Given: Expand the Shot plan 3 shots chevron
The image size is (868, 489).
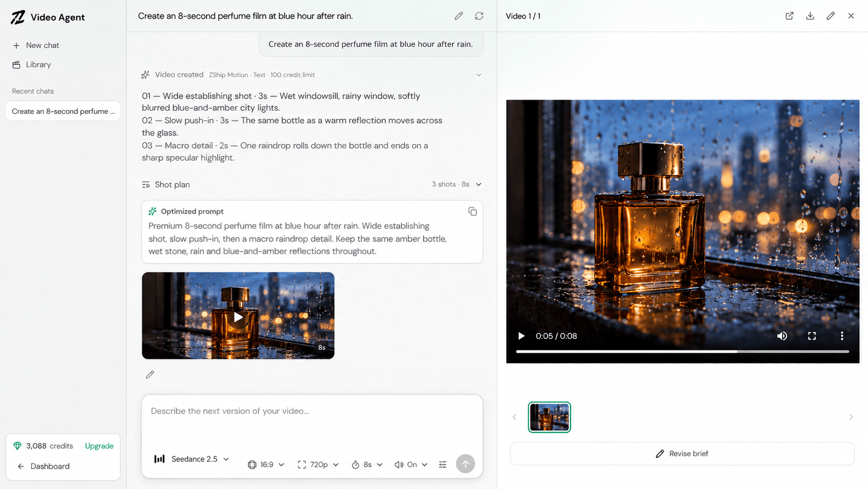Looking at the screenshot, I should (x=479, y=184).
